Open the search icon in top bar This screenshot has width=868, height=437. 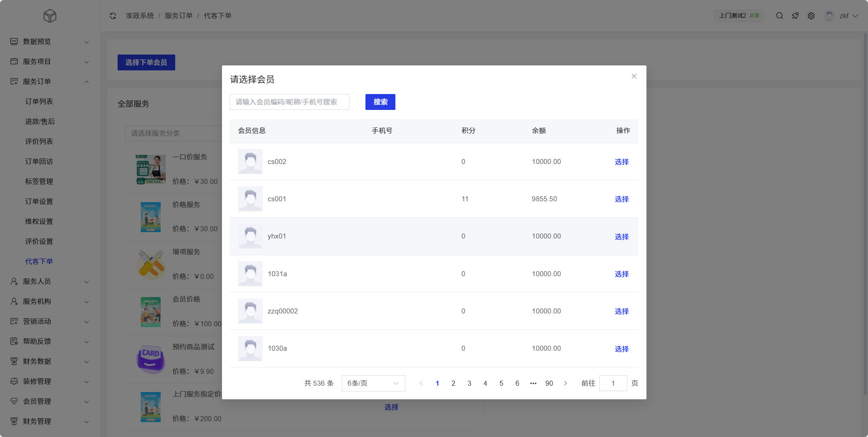tap(779, 16)
